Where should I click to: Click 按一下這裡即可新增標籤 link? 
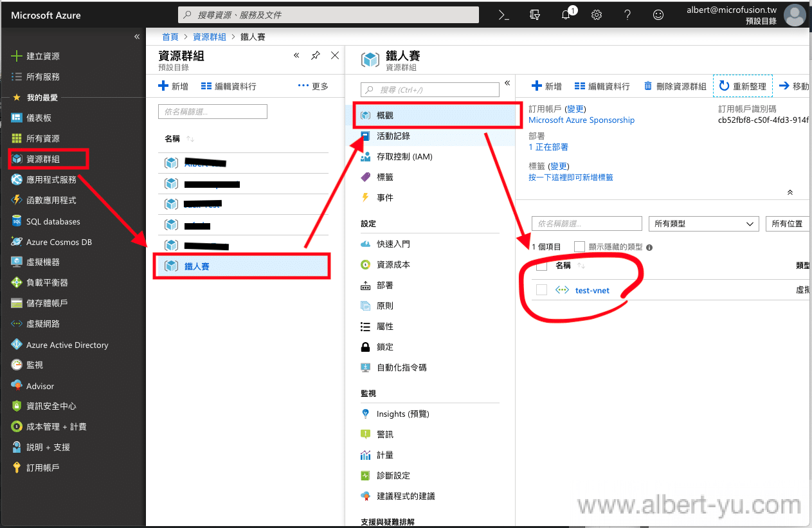571,177
